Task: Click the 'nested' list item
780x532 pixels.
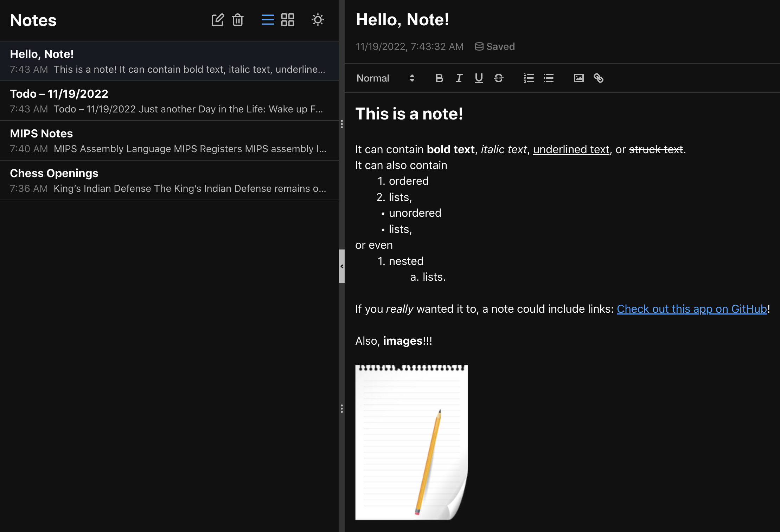Action: point(406,261)
